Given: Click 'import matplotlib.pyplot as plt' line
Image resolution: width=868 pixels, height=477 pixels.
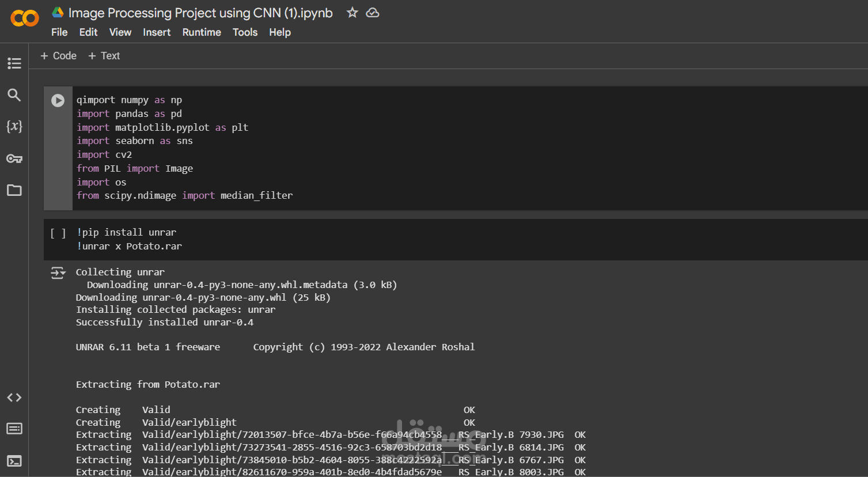Looking at the screenshot, I should click(x=162, y=127).
